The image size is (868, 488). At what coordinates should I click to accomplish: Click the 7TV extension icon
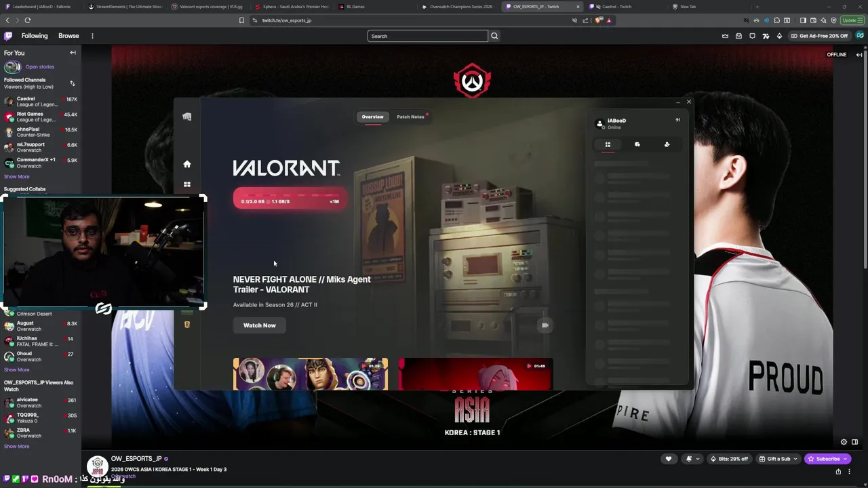point(766,36)
